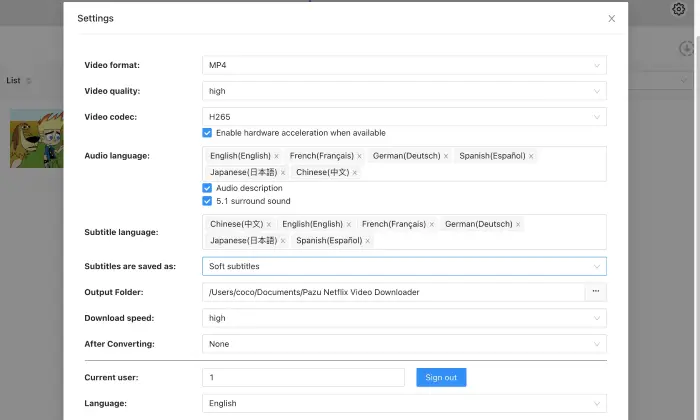
Task: Open the Video format dropdown
Action: click(404, 65)
